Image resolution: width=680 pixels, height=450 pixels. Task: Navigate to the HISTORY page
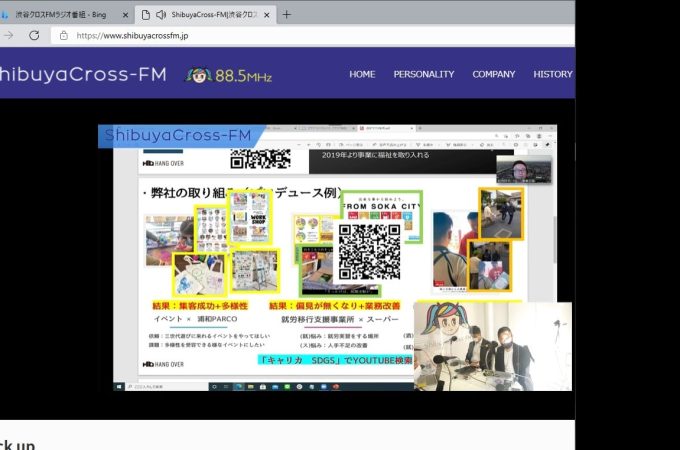553,74
